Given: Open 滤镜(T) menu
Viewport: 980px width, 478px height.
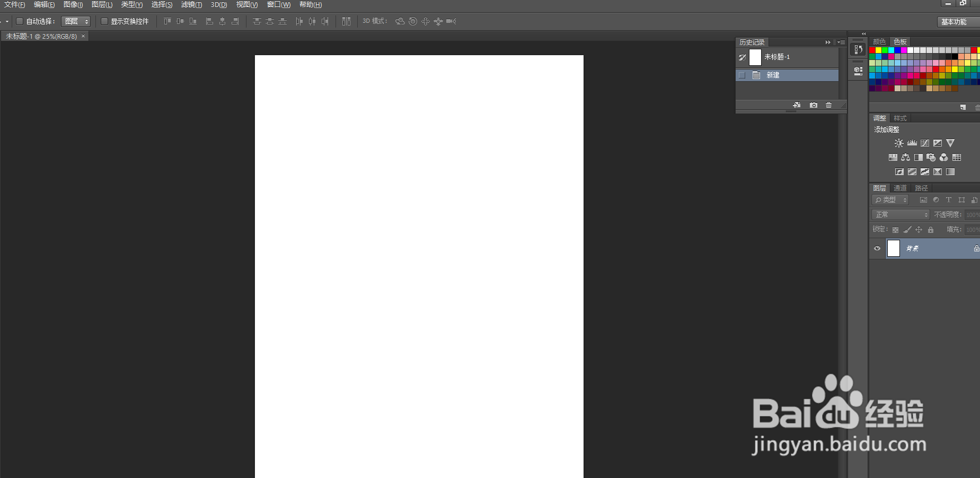Looking at the screenshot, I should [191, 5].
